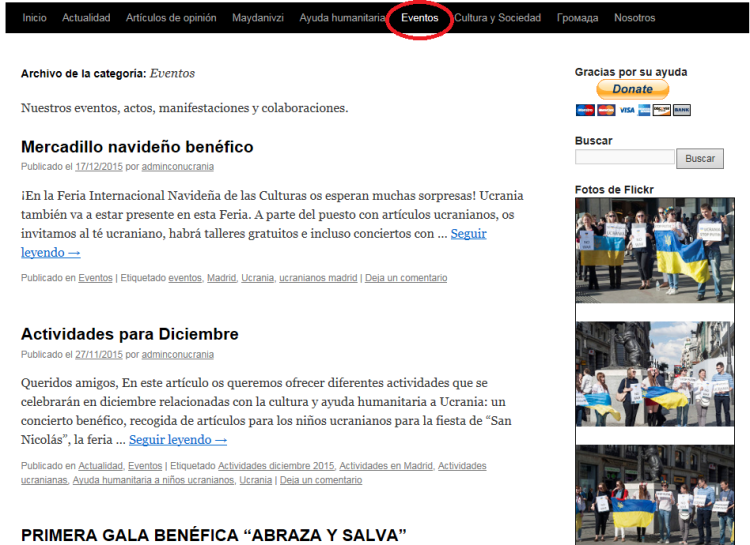Go to the Inicio menu item

(x=35, y=18)
